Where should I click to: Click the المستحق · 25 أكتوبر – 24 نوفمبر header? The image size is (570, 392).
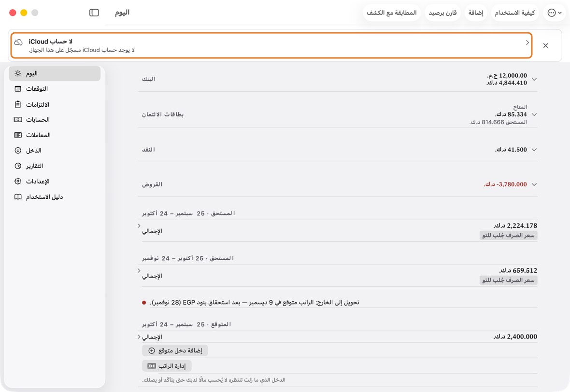[x=188, y=258]
